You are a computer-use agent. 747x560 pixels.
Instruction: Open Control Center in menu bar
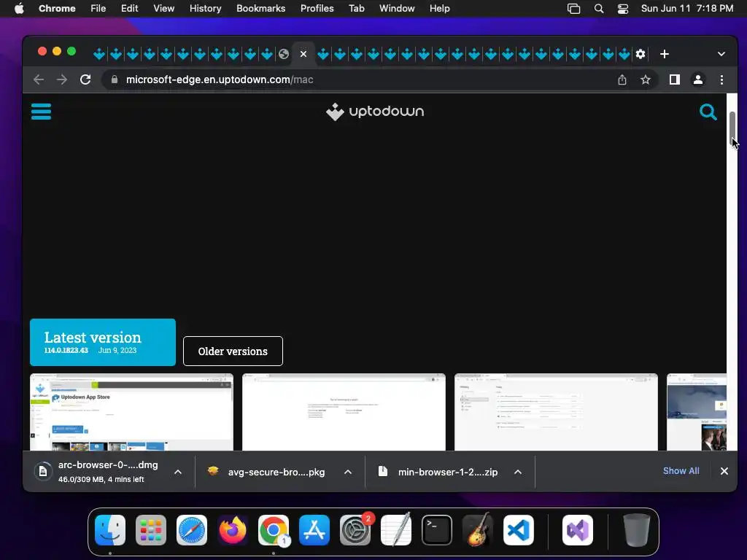(x=623, y=9)
